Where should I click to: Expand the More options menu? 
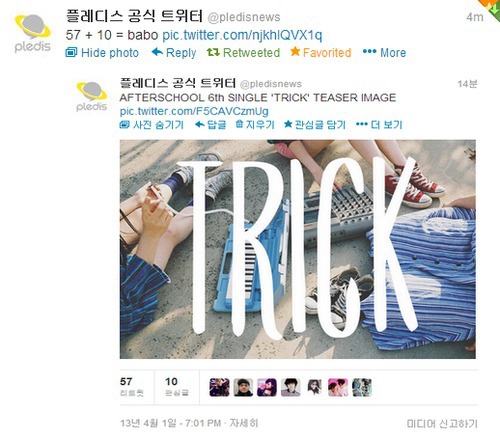(x=384, y=53)
